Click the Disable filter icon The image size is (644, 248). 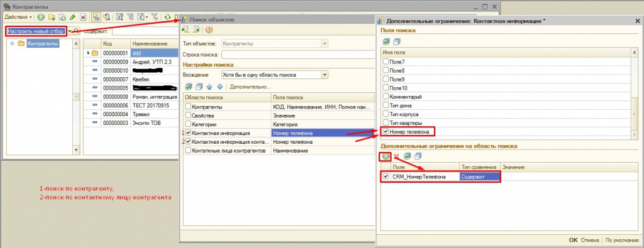pos(155,17)
